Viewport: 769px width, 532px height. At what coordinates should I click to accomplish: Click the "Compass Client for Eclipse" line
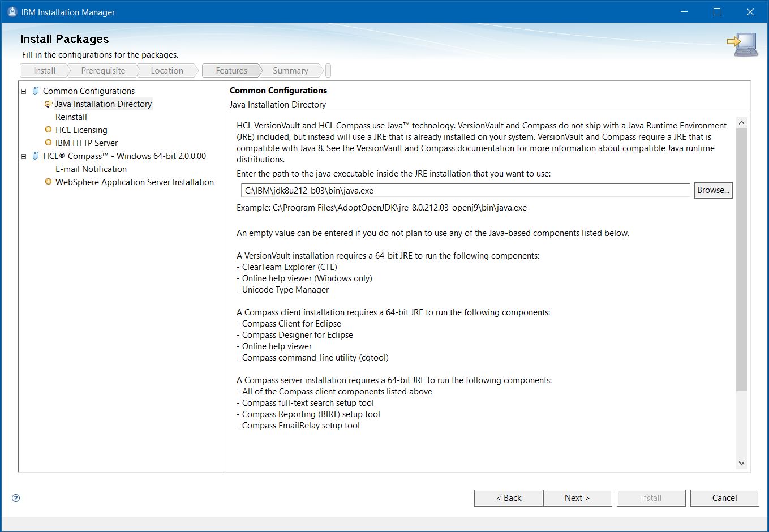(x=291, y=324)
